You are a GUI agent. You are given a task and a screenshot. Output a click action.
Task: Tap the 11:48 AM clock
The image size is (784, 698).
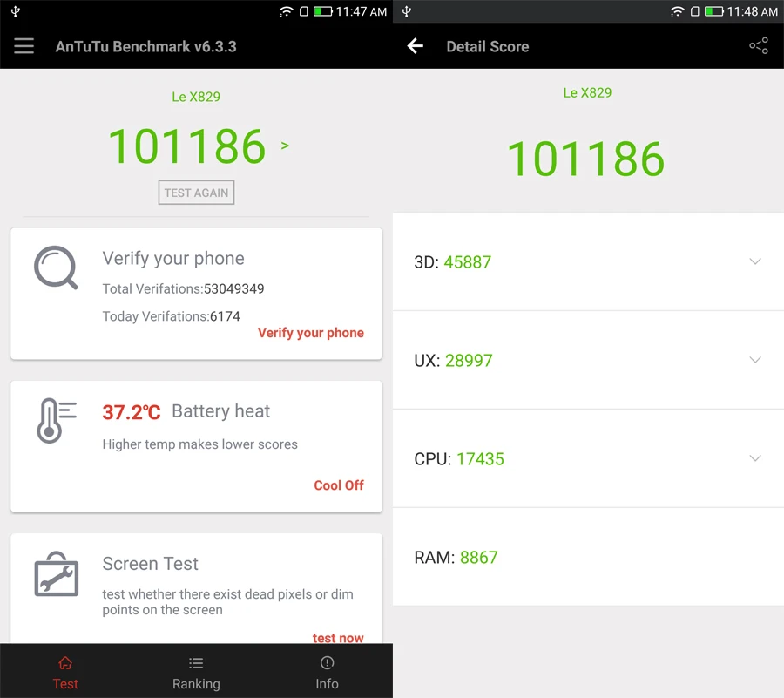pyautogui.click(x=752, y=11)
